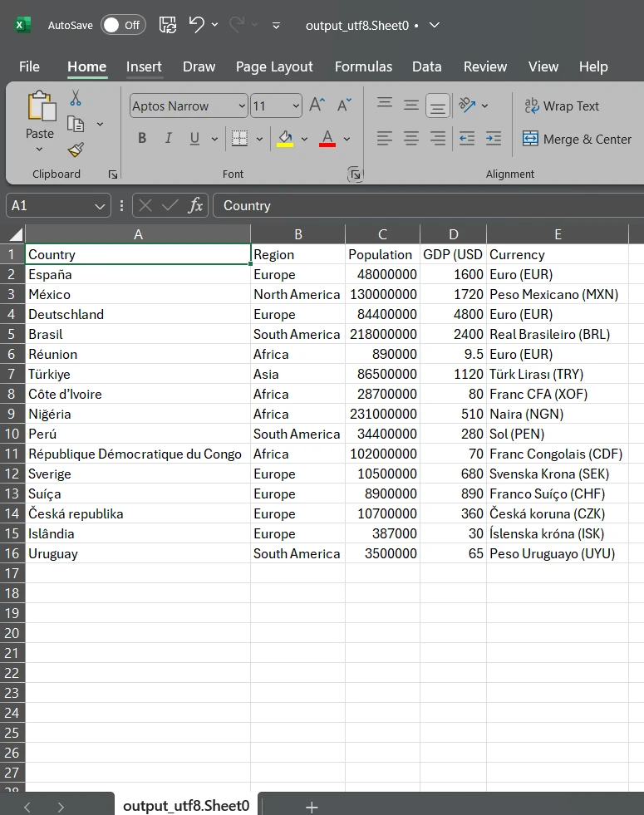Viewport: 644px width, 815px height.
Task: Click the Increase Font Size icon
Action: tap(317, 106)
